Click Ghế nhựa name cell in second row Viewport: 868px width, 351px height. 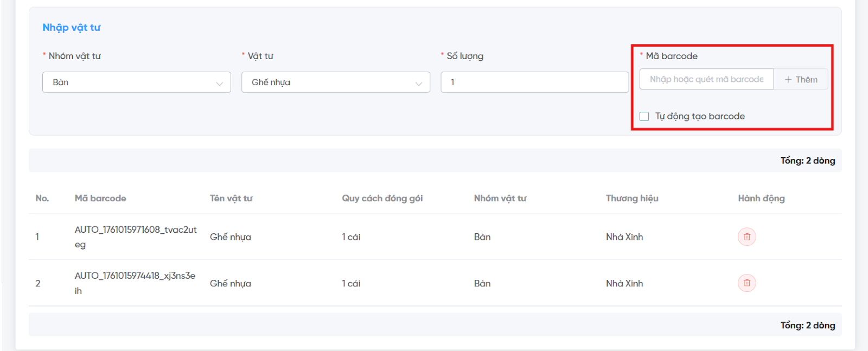[x=231, y=283]
